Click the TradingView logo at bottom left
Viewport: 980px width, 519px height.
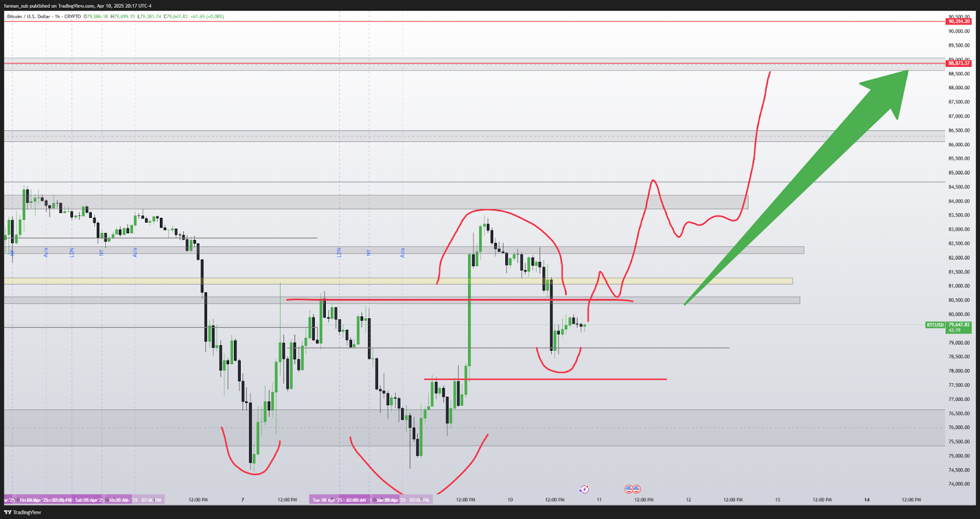pyautogui.click(x=23, y=512)
